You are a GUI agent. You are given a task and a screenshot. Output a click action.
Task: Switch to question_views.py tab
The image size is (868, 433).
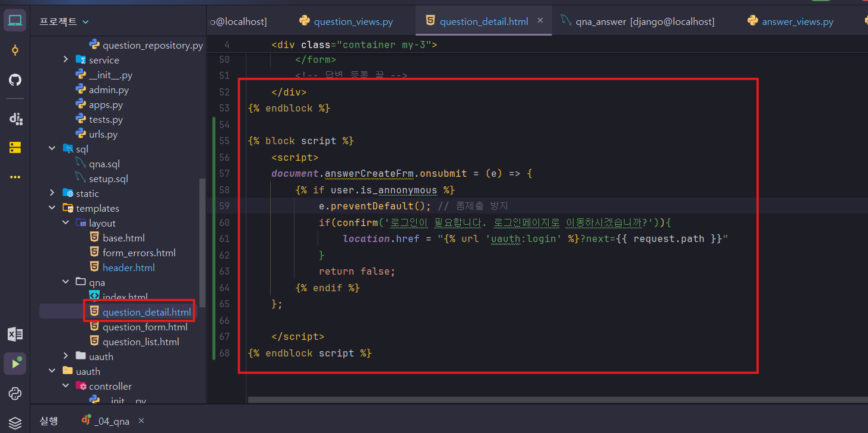pyautogui.click(x=346, y=21)
